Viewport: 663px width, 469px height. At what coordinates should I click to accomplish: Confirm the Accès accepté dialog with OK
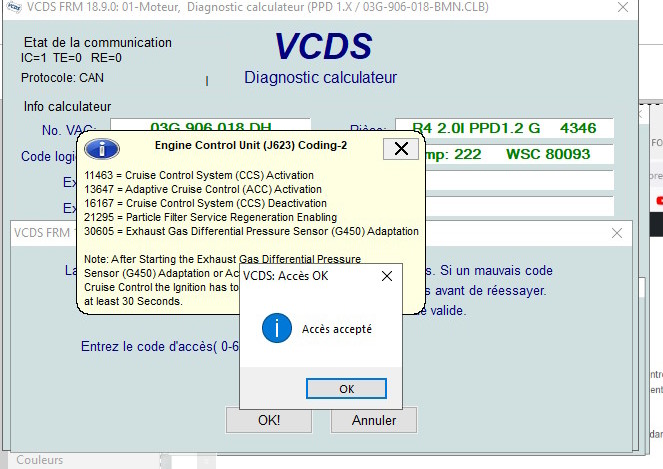[x=346, y=388]
